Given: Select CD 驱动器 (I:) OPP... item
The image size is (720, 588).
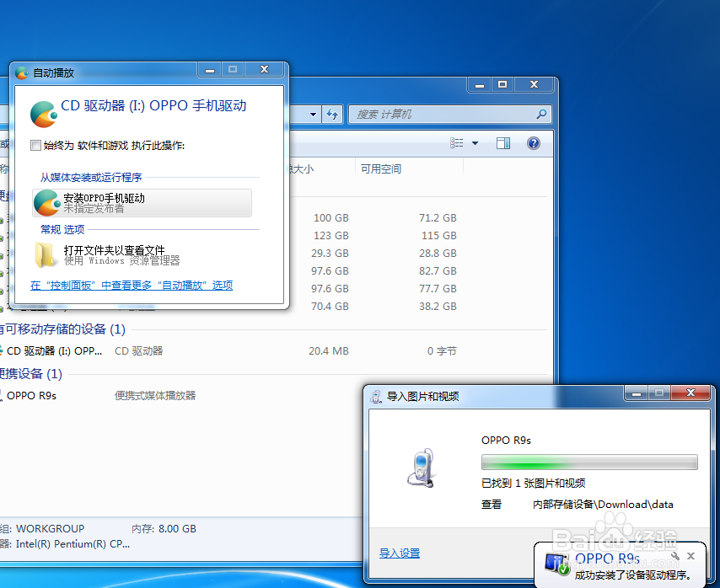Looking at the screenshot, I should point(52,351).
